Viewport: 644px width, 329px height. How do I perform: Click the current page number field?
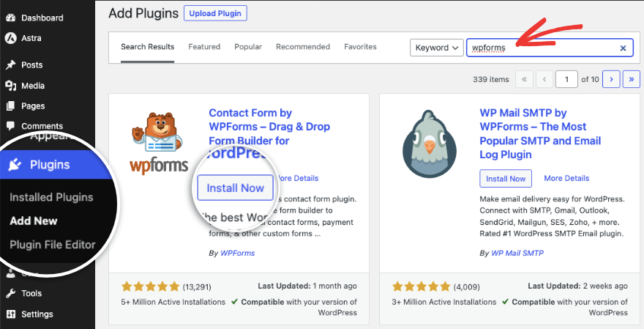(566, 78)
